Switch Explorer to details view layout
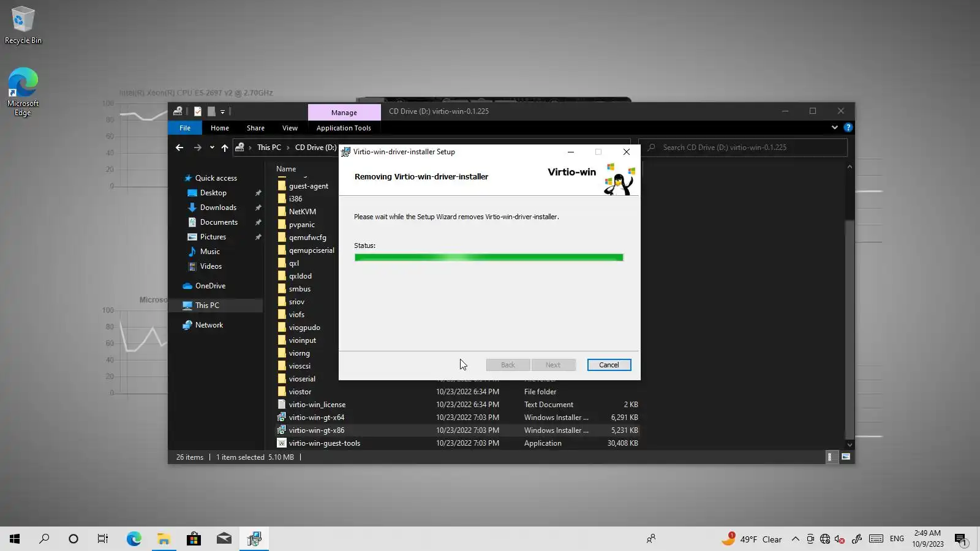This screenshot has height=551, width=980. click(830, 457)
